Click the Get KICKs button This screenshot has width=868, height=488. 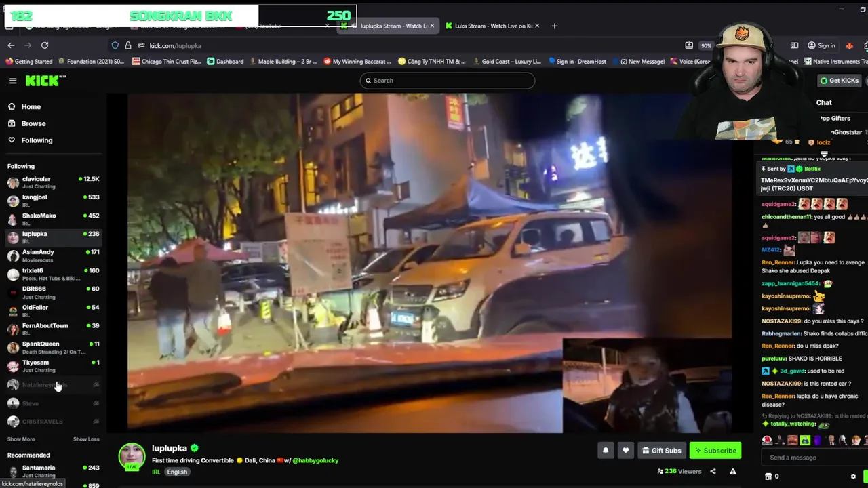pos(840,81)
